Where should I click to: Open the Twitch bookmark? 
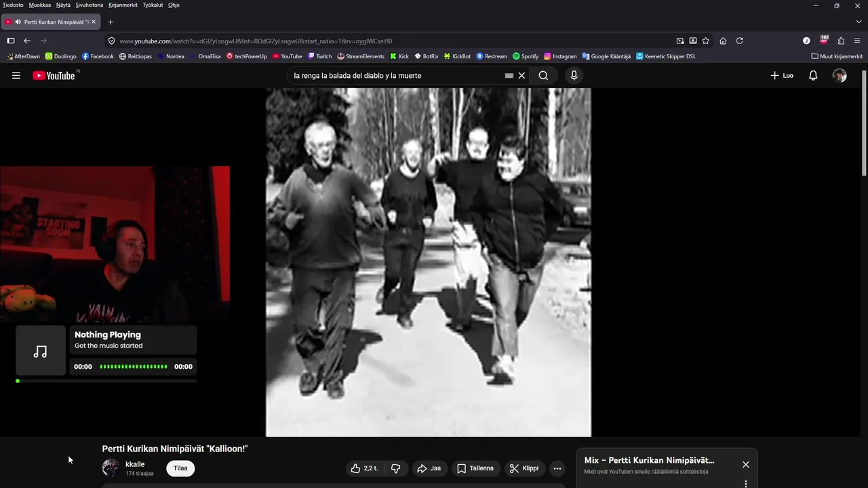point(319,56)
